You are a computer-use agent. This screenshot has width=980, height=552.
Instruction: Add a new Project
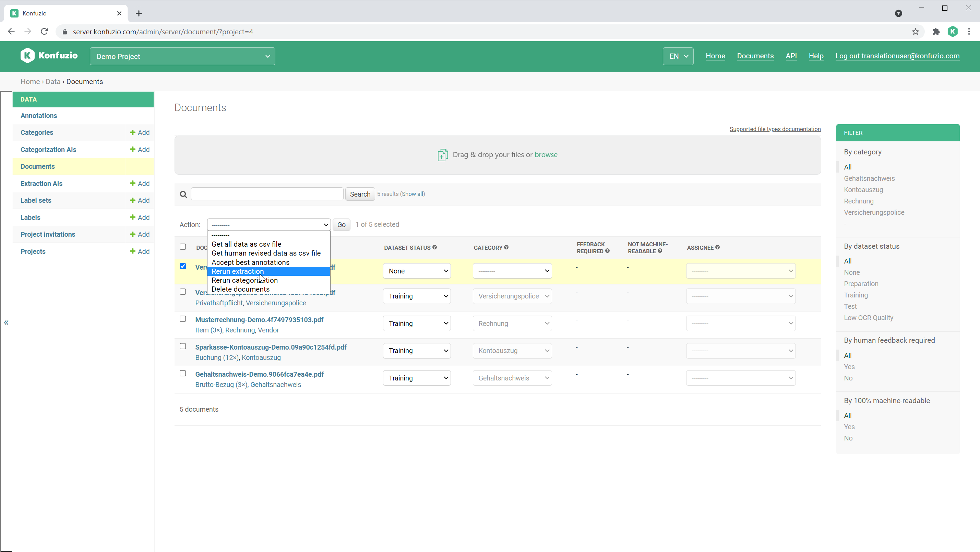click(140, 251)
